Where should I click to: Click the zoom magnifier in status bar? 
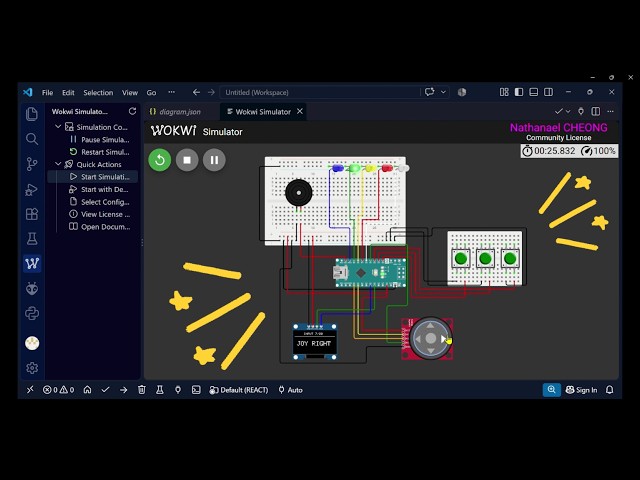(x=551, y=390)
